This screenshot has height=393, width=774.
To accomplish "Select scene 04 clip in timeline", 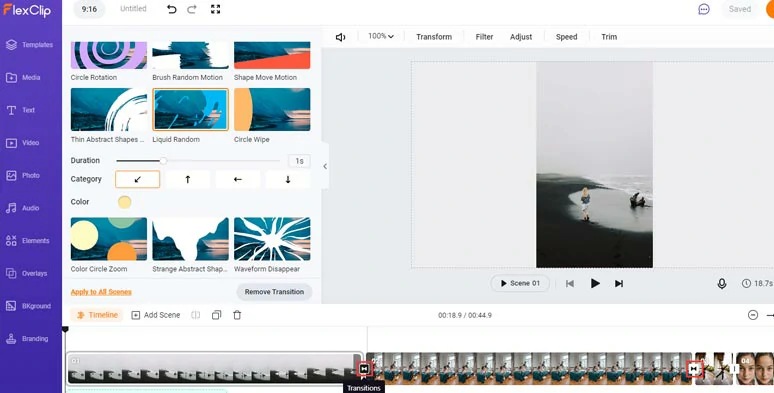I will point(755,368).
